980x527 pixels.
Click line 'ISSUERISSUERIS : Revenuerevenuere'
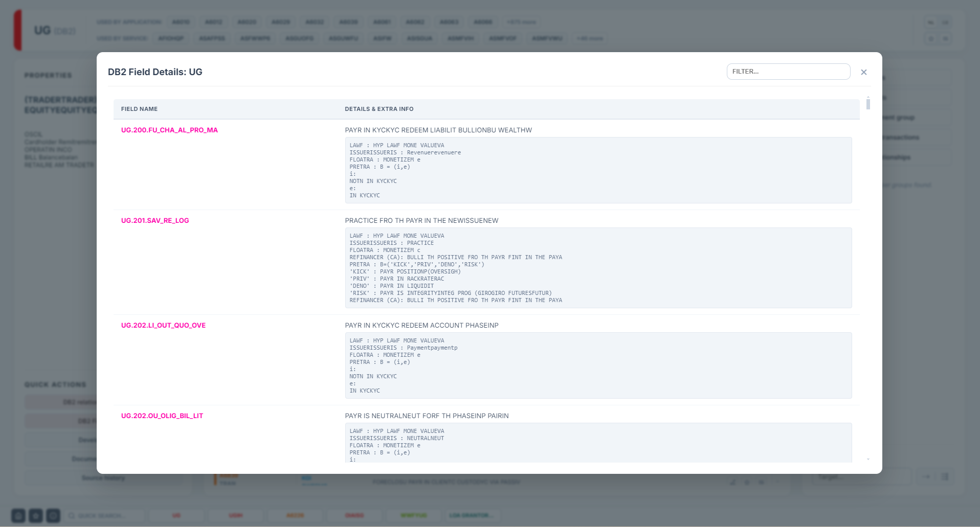coord(405,152)
